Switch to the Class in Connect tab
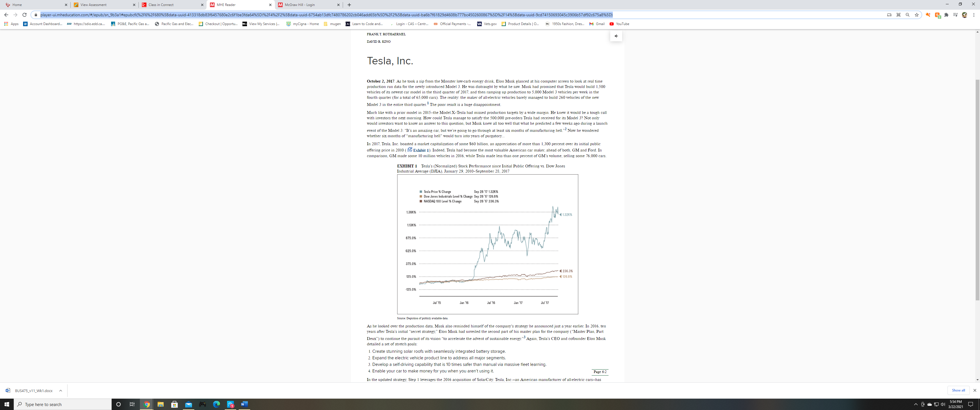 coord(172,5)
